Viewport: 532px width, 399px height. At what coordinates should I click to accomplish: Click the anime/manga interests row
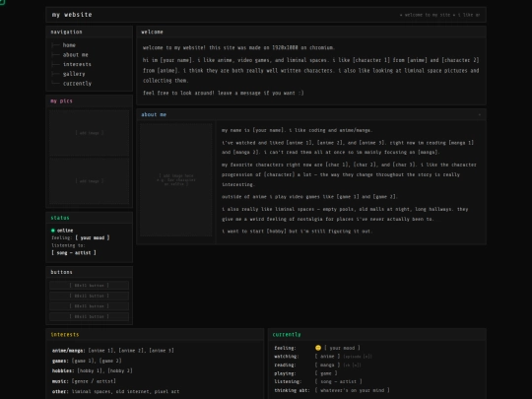(113, 351)
